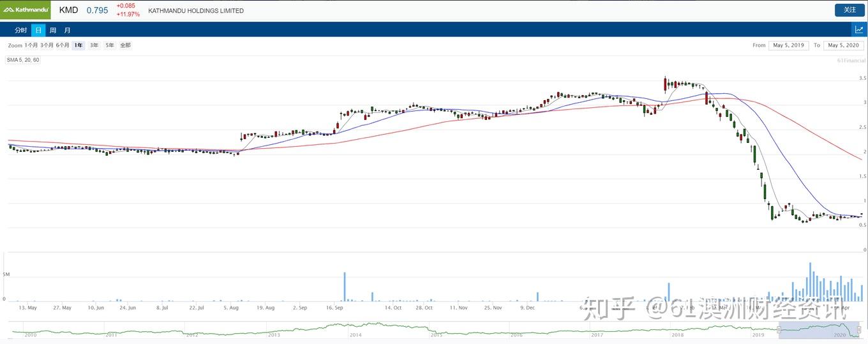Click the 2017 label in the navigator

tap(597, 335)
